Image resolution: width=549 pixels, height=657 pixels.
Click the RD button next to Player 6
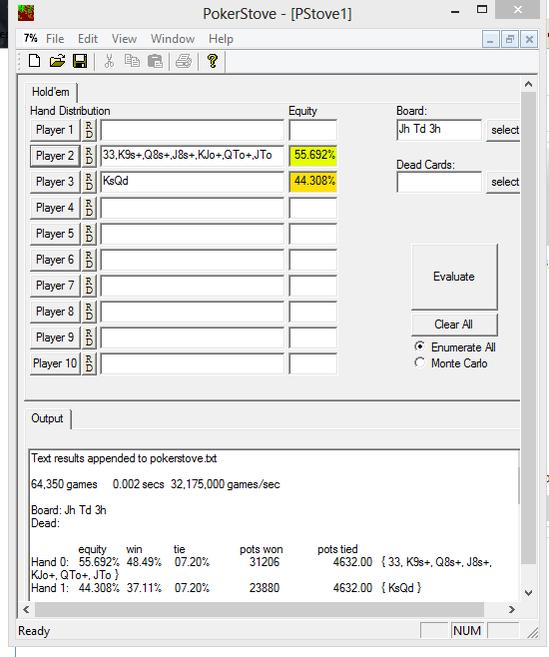pos(89,260)
